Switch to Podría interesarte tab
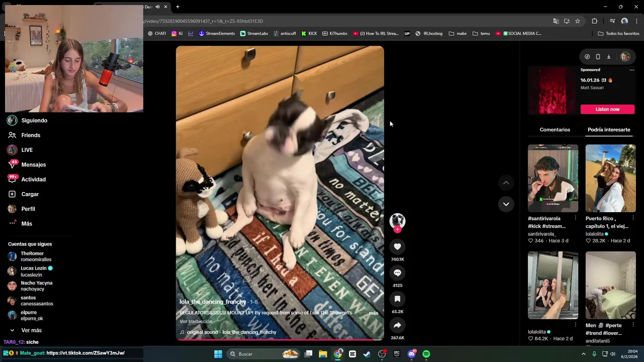The height and width of the screenshot is (362, 644). [609, 130]
